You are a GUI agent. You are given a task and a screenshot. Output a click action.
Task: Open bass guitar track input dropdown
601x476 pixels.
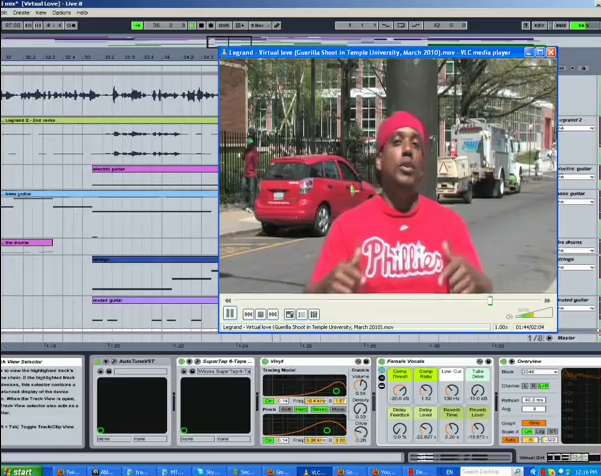pyautogui.click(x=576, y=202)
